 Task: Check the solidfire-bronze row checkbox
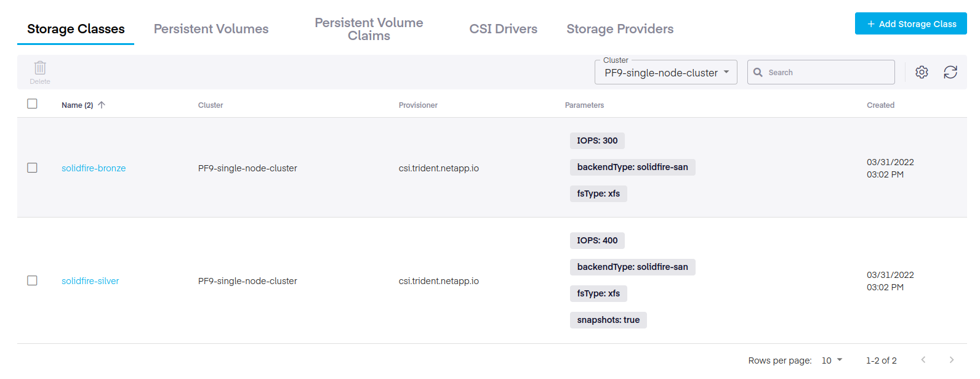32,168
